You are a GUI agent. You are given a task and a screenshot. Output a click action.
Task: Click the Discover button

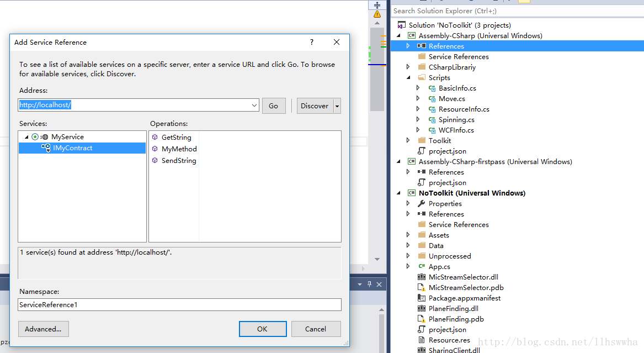315,106
